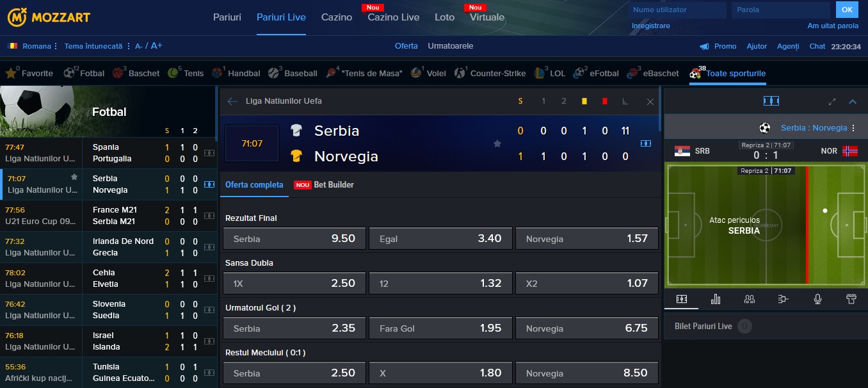The image size is (868, 388).
Task: Select the Baschet sport filter icon
Action: 118,73
